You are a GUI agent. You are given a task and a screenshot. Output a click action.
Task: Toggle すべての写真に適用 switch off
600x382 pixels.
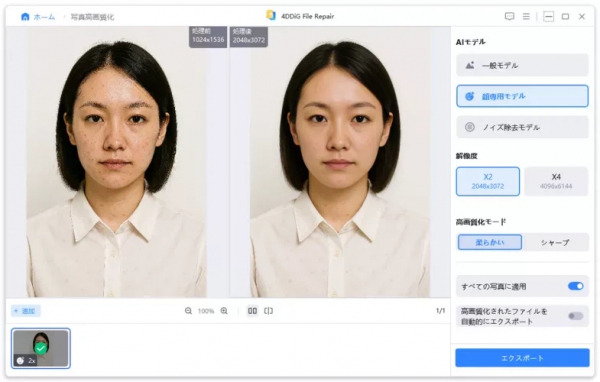[576, 286]
